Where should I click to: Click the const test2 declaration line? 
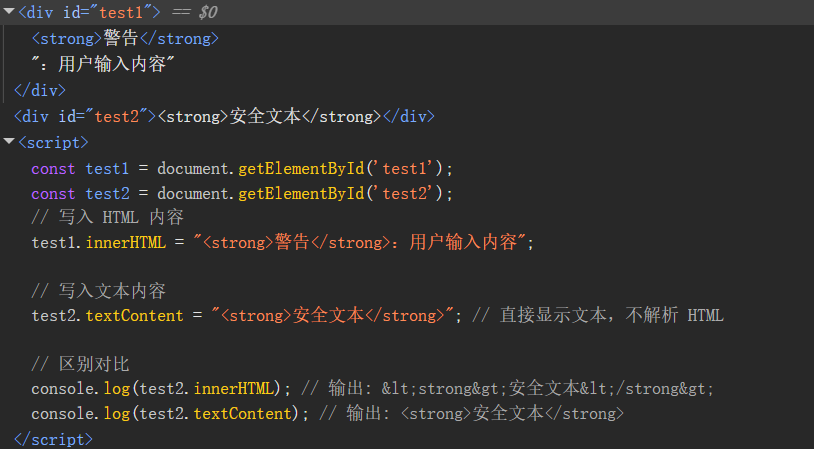241,193
